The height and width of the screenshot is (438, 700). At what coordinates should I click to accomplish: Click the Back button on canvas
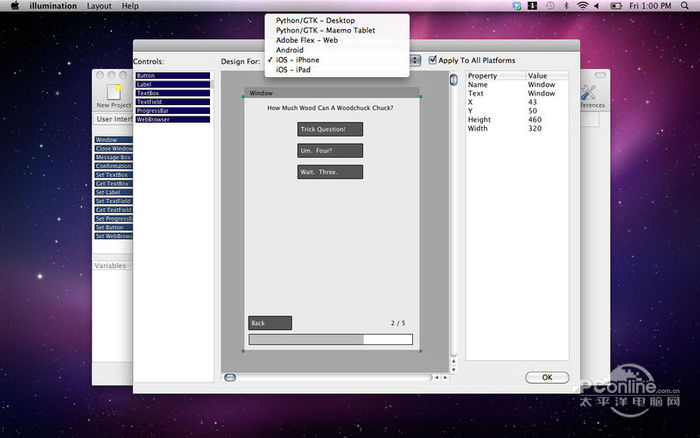point(270,323)
